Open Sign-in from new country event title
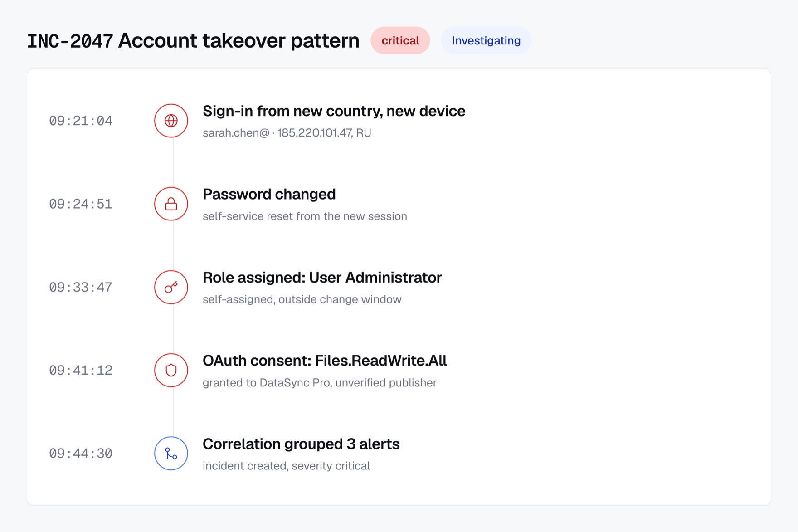 click(x=334, y=111)
